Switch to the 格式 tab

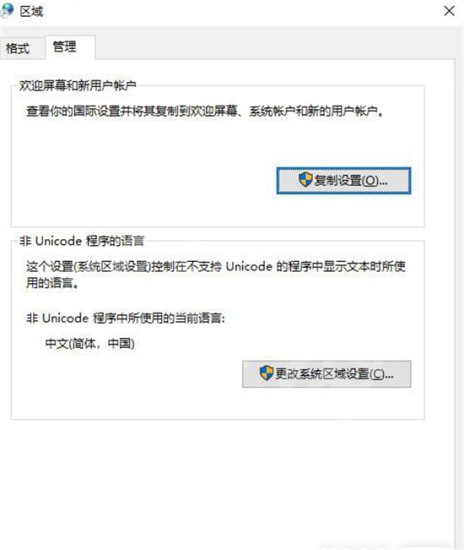click(x=18, y=48)
